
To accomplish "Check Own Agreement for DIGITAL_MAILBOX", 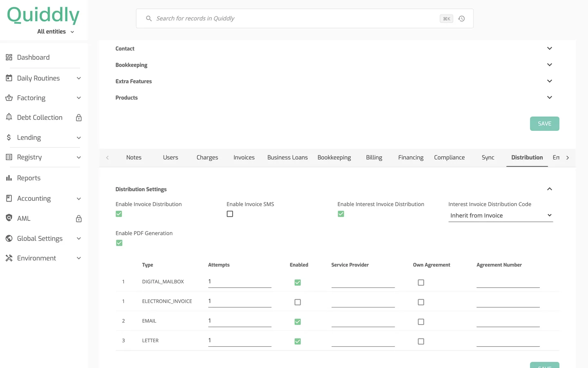I will (x=421, y=283).
